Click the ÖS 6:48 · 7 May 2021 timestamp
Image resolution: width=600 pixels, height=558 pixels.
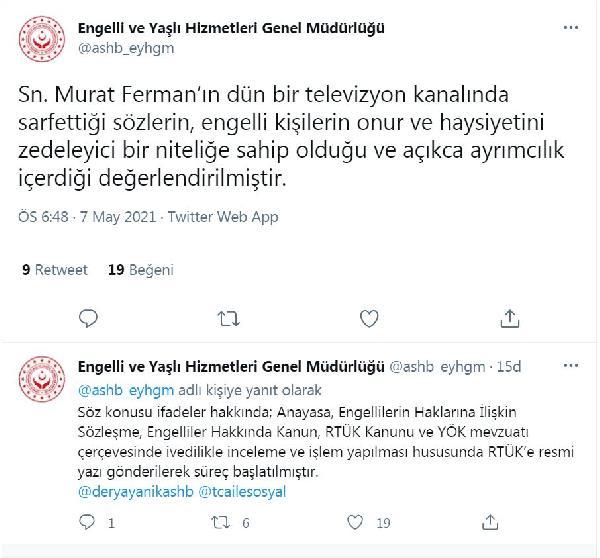point(87,217)
